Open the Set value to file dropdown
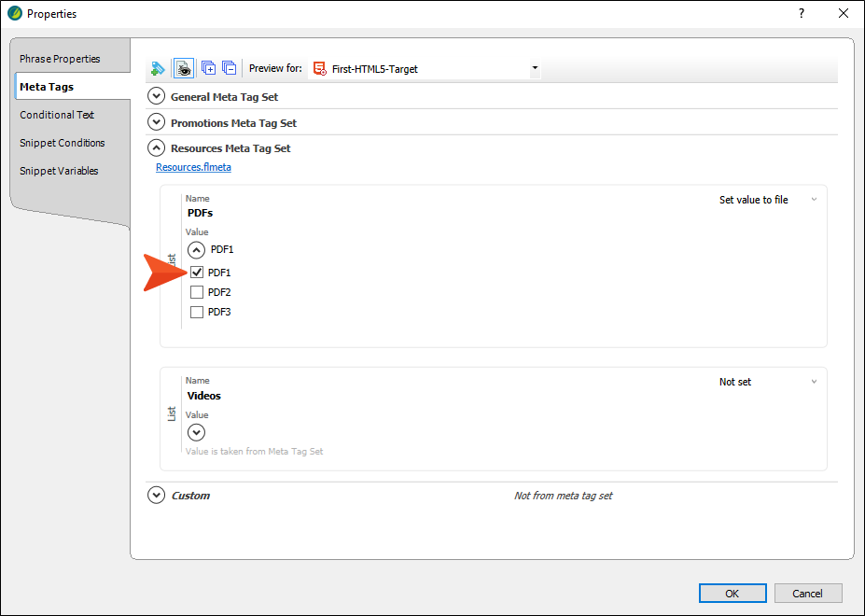 [x=767, y=200]
